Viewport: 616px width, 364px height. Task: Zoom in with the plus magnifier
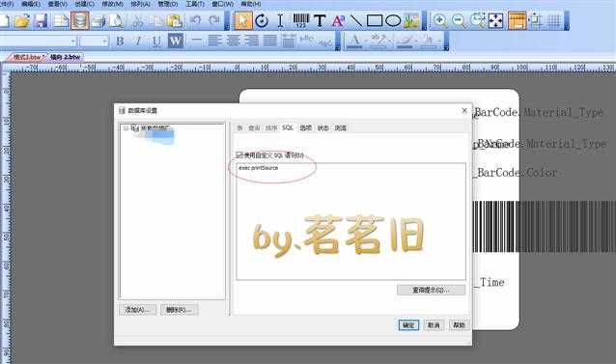(x=440, y=20)
